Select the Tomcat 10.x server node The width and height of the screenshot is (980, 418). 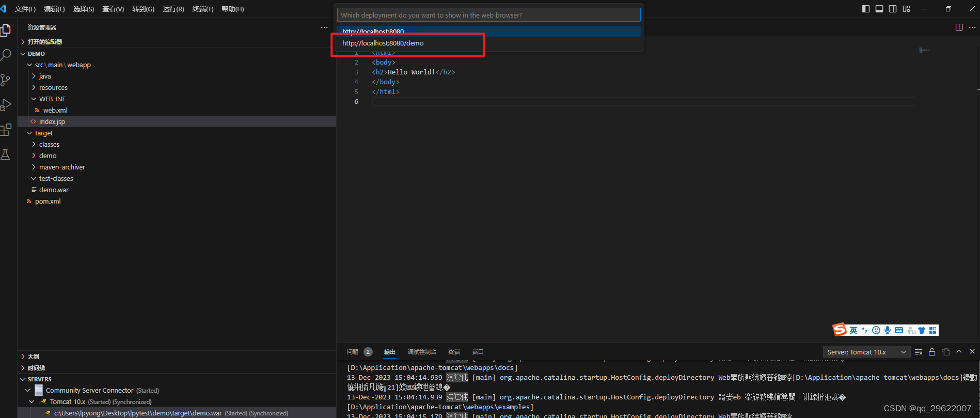pos(177,401)
